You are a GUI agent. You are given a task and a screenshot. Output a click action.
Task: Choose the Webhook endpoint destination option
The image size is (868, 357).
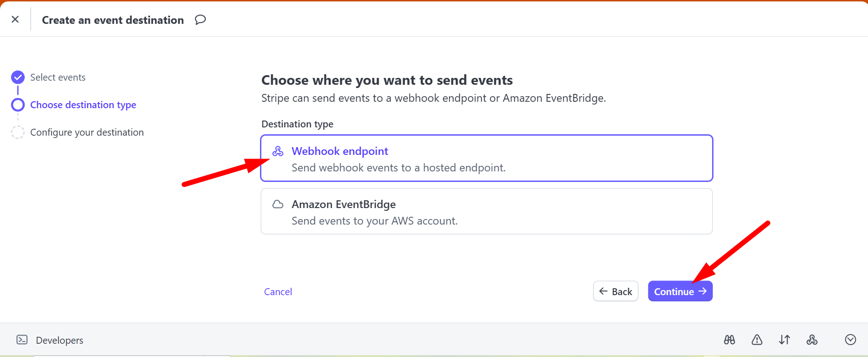(486, 159)
